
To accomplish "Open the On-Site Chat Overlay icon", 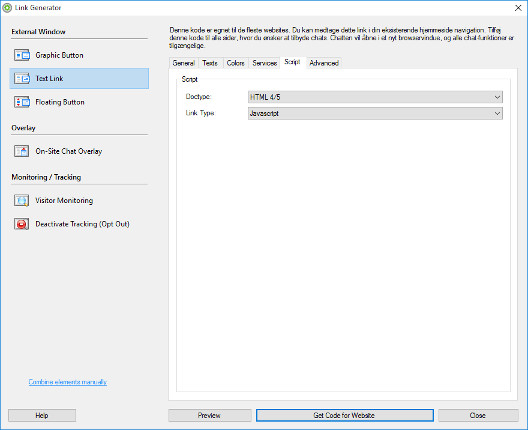I will click(22, 151).
